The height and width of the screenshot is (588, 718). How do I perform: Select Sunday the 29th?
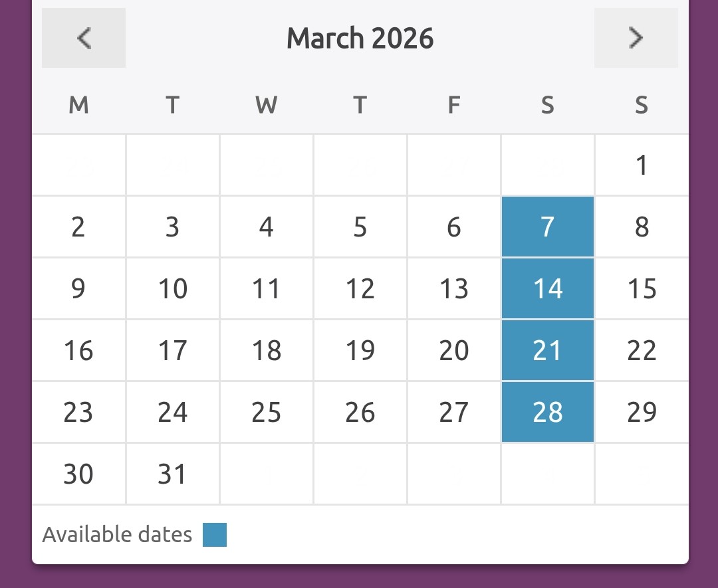pos(641,413)
